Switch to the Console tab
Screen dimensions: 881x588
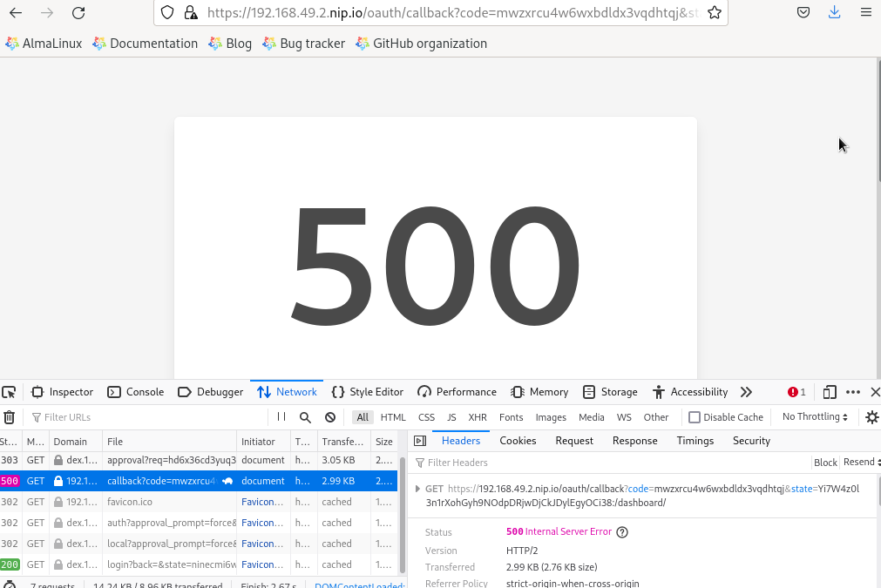point(135,392)
